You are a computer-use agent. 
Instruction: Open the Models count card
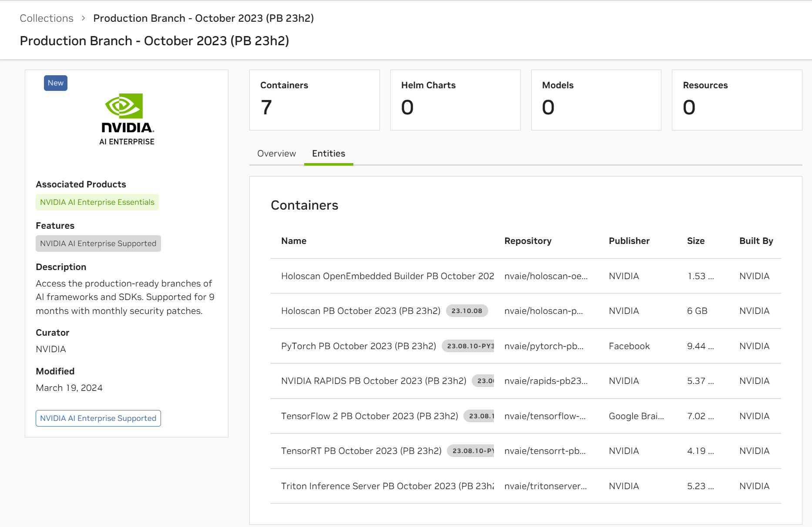coord(596,100)
